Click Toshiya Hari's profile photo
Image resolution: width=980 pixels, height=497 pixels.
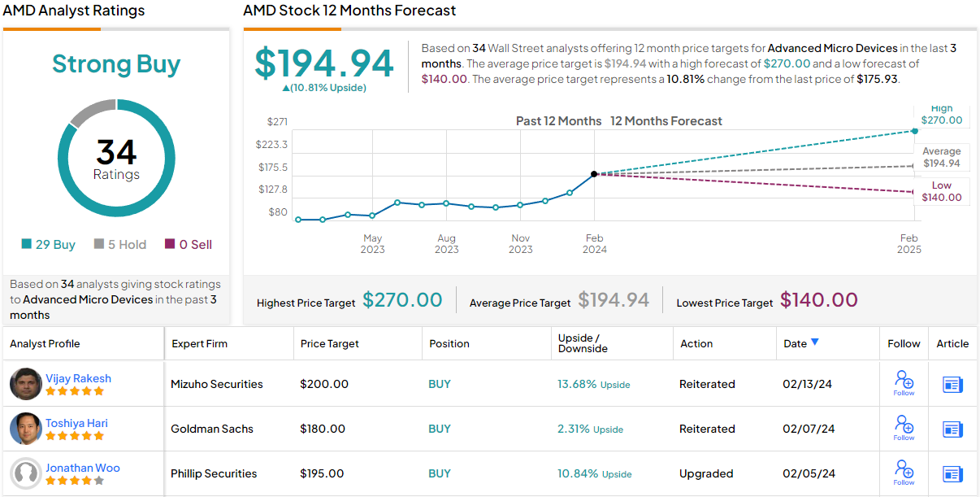point(26,429)
